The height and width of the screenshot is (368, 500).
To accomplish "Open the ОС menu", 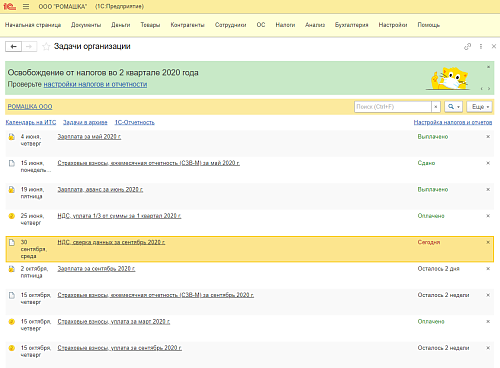I will [x=261, y=25].
